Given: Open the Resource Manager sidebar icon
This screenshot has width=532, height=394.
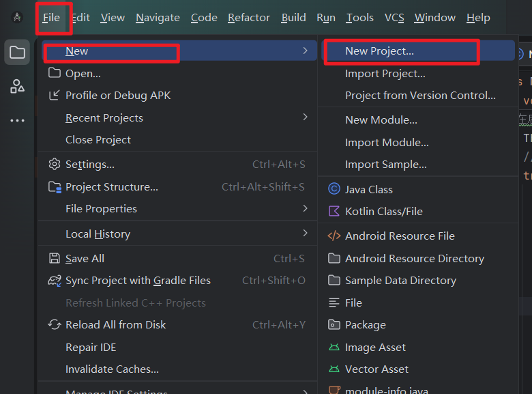Looking at the screenshot, I should click(x=17, y=86).
